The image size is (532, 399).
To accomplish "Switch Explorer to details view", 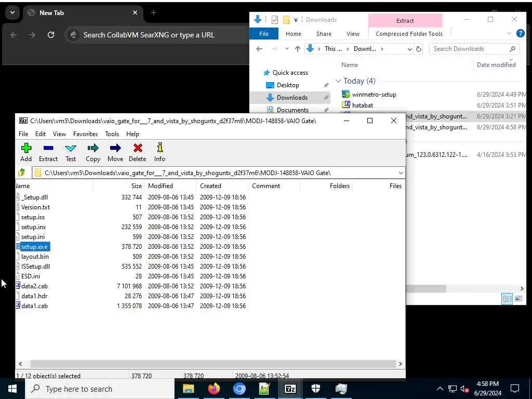I will pyautogui.click(x=507, y=299).
